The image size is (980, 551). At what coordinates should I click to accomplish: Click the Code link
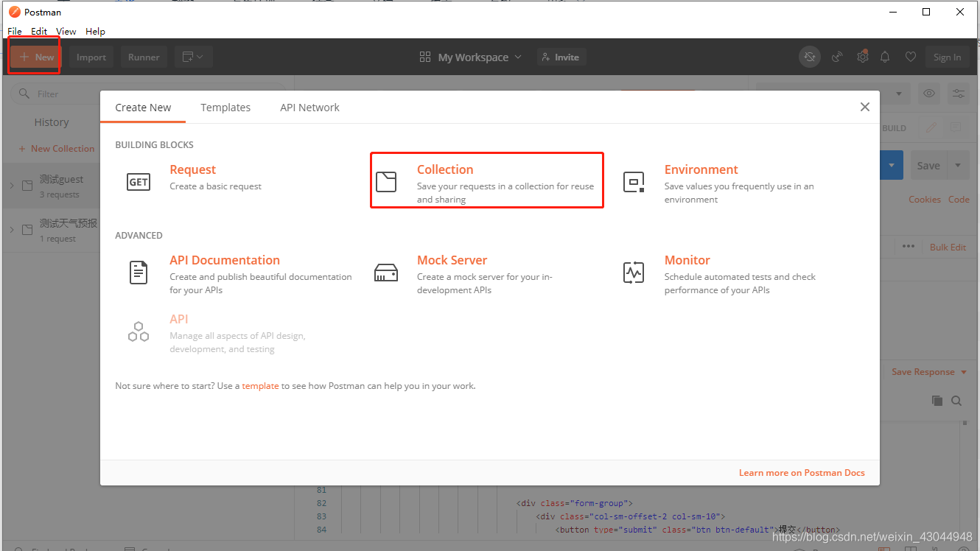point(959,199)
